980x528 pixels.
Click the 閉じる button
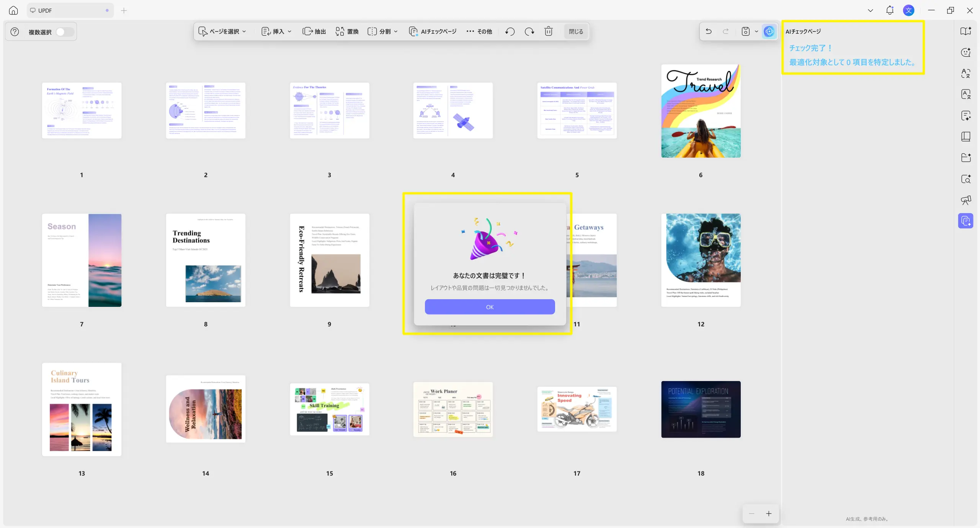(576, 31)
